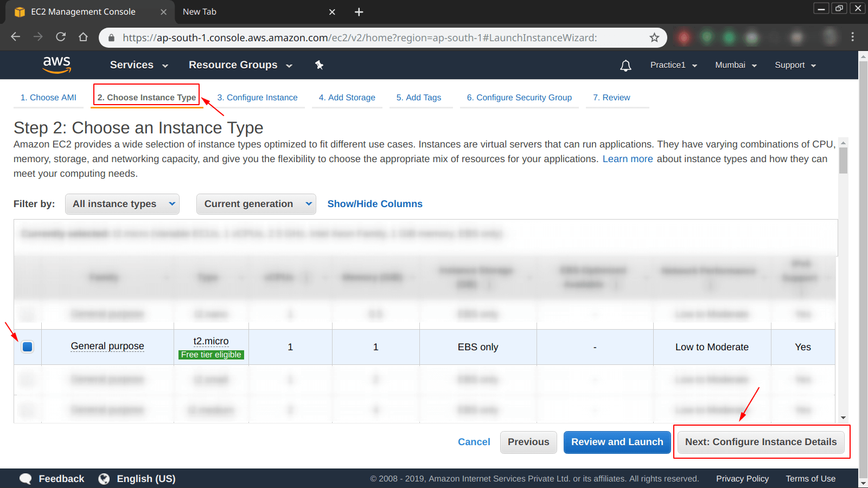Open a new browser tab with plus icon

pyautogui.click(x=359, y=12)
